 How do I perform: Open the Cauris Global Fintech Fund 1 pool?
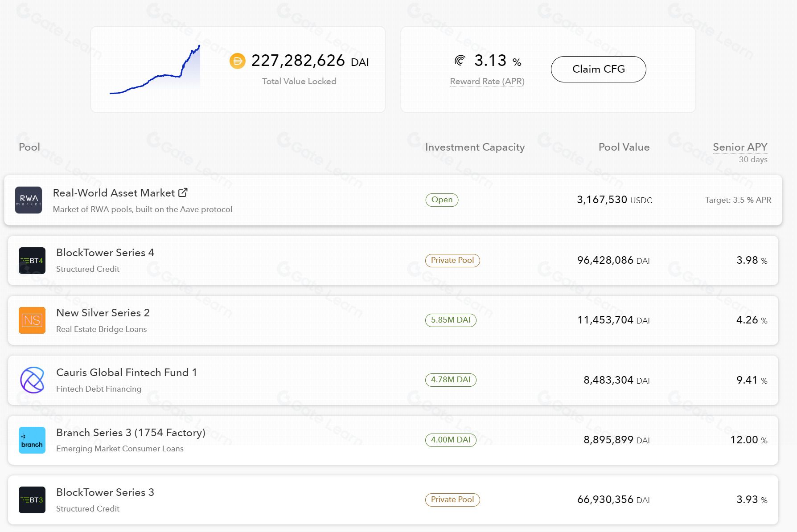pyautogui.click(x=393, y=380)
